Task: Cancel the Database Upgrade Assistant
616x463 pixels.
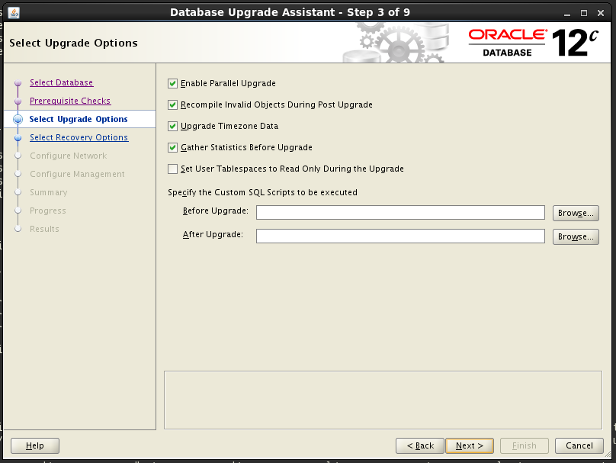Action: tap(579, 446)
